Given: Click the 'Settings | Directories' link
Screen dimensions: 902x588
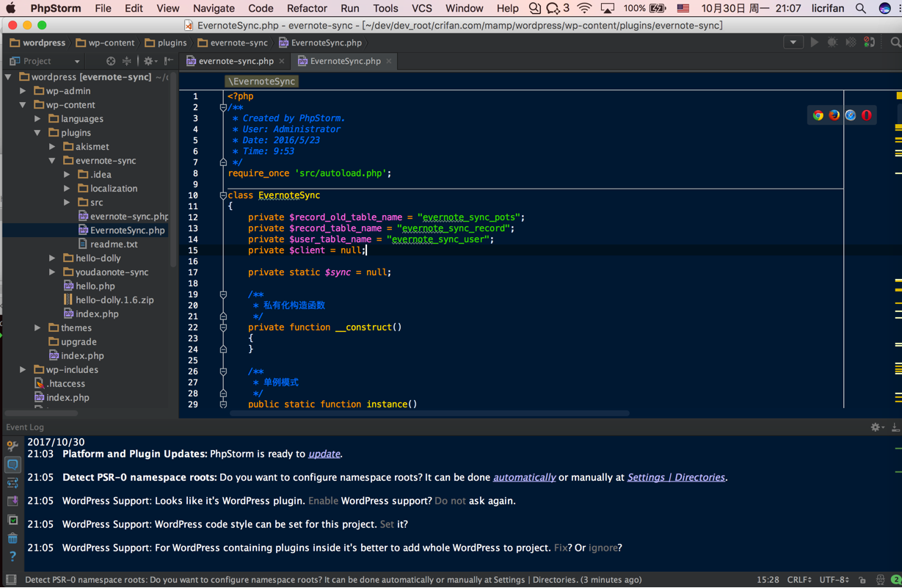Looking at the screenshot, I should coord(676,477).
